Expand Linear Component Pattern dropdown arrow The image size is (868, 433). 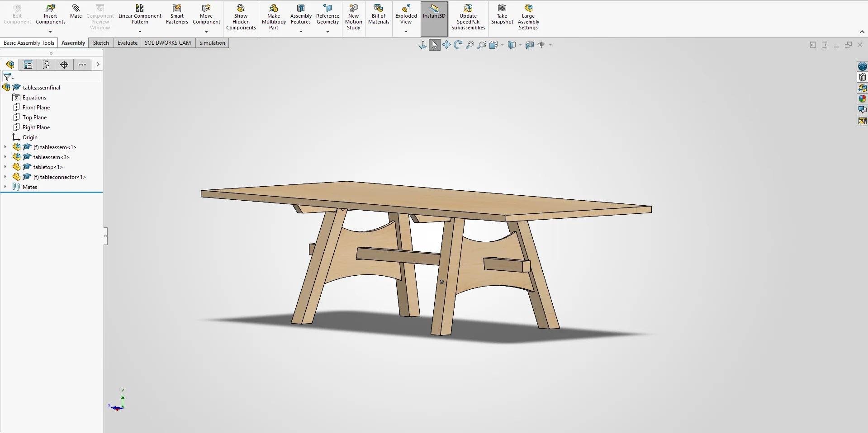tap(140, 32)
